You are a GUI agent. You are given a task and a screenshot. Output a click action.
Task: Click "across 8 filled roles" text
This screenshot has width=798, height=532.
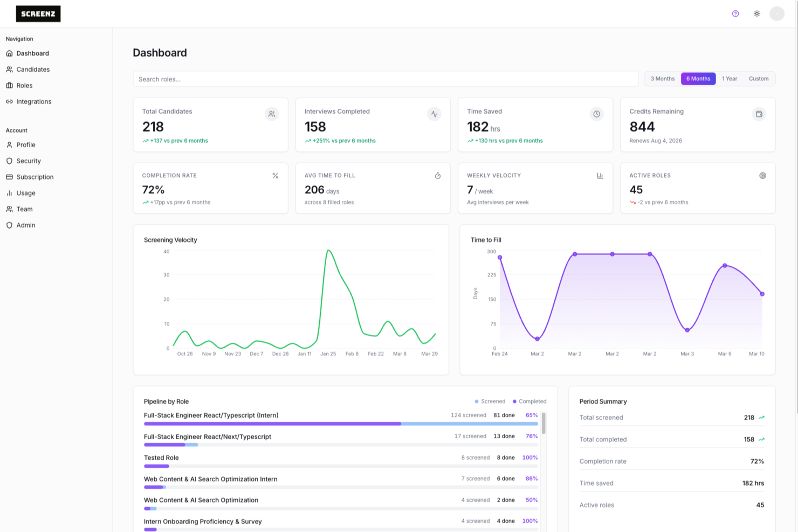tap(329, 203)
